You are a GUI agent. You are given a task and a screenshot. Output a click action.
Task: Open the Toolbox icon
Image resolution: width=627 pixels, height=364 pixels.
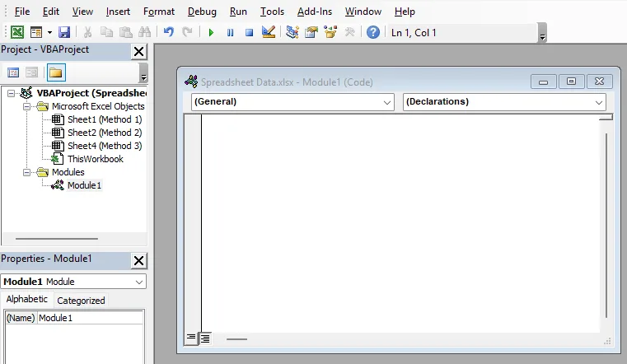pos(349,32)
